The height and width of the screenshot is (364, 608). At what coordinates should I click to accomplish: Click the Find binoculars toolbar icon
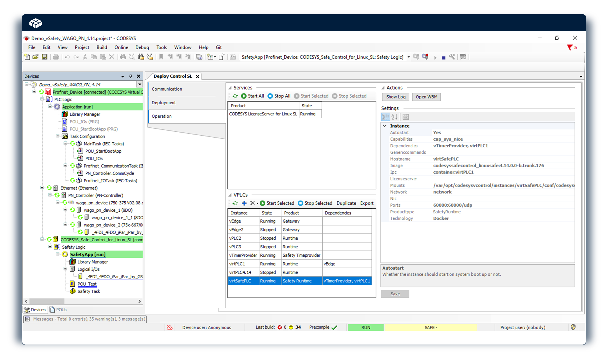123,57
